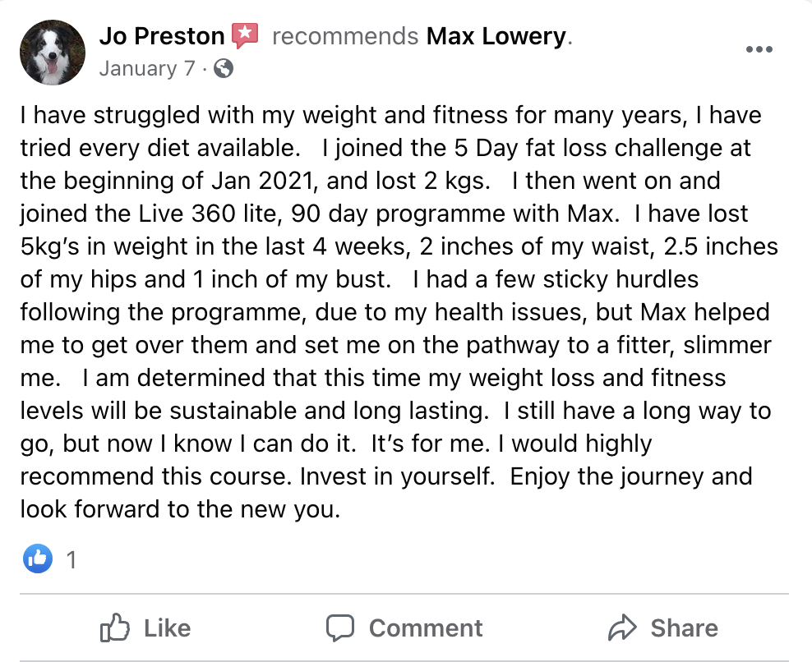View who reacted via the count 1
Viewport: 812px width, 662px height.
(x=72, y=560)
